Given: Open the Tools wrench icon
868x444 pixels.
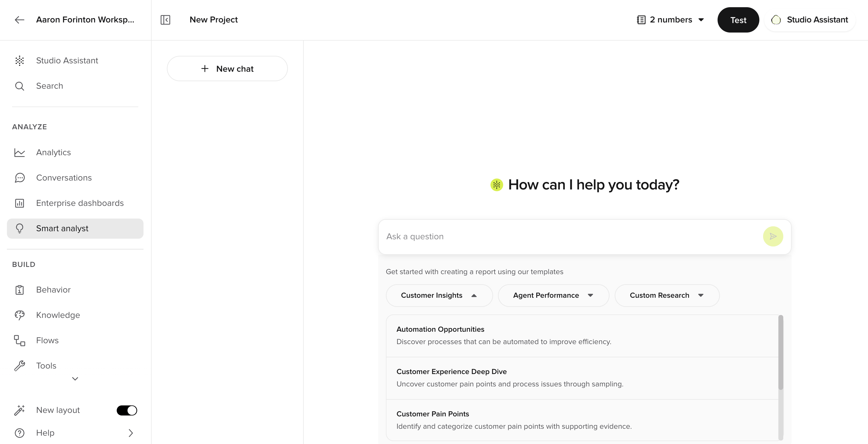Looking at the screenshot, I should tap(20, 366).
